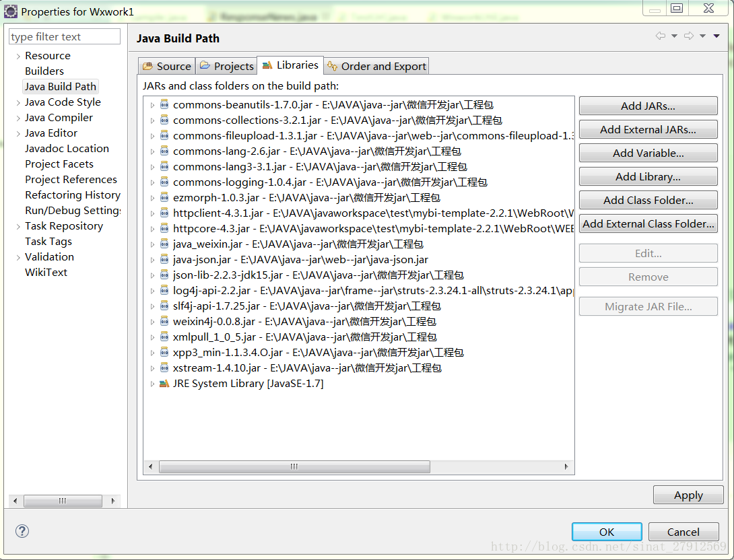This screenshot has height=560, width=734.
Task: Focus the type filter text field
Action: pyautogui.click(x=65, y=36)
